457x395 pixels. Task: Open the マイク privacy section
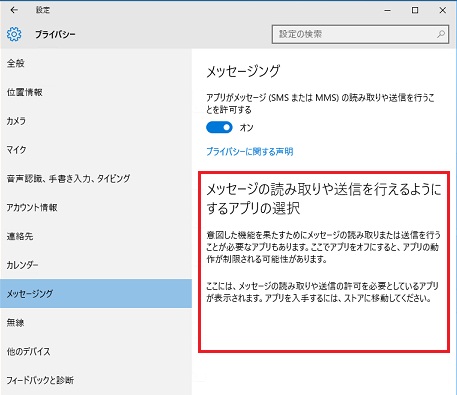[x=96, y=150]
